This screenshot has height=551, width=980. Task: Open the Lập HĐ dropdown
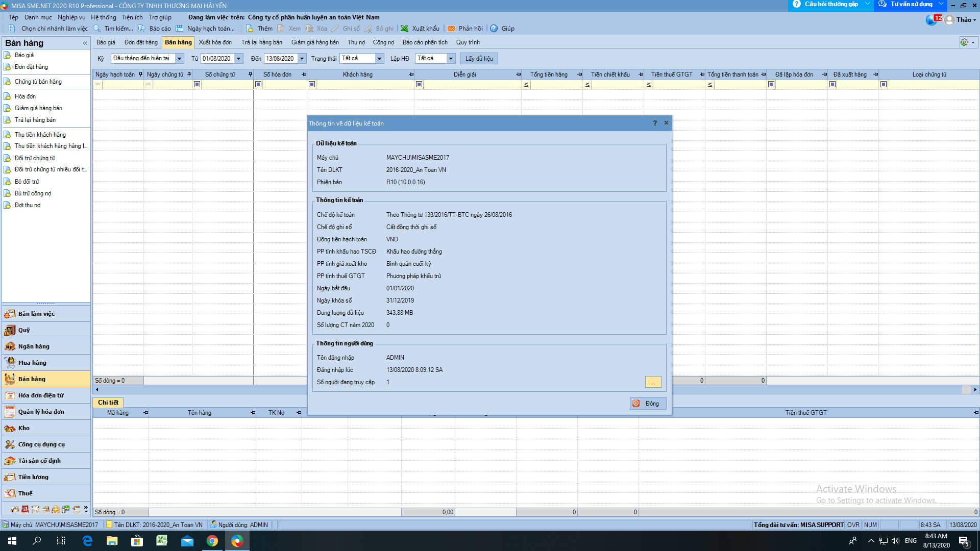[451, 59]
